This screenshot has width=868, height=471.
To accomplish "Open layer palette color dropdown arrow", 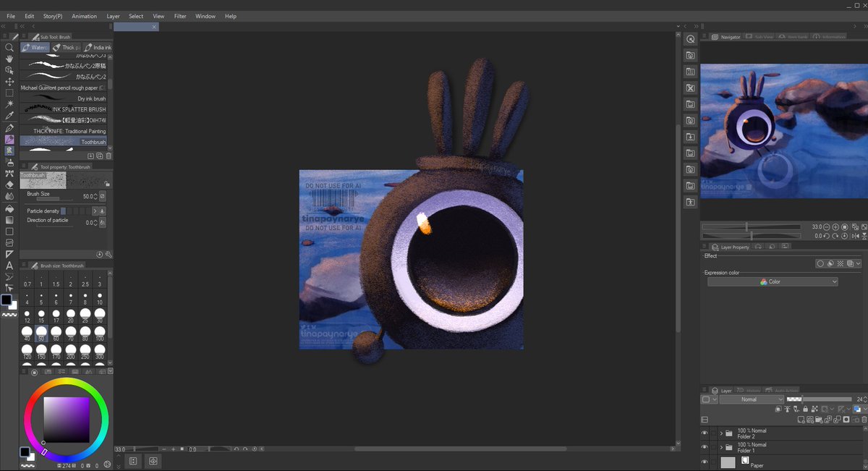I will point(715,399).
